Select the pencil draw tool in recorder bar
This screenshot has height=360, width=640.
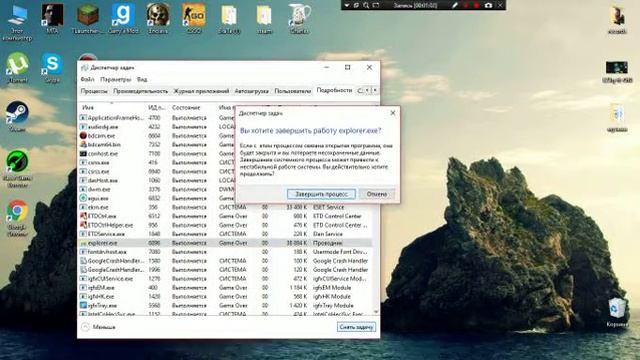[455, 5]
